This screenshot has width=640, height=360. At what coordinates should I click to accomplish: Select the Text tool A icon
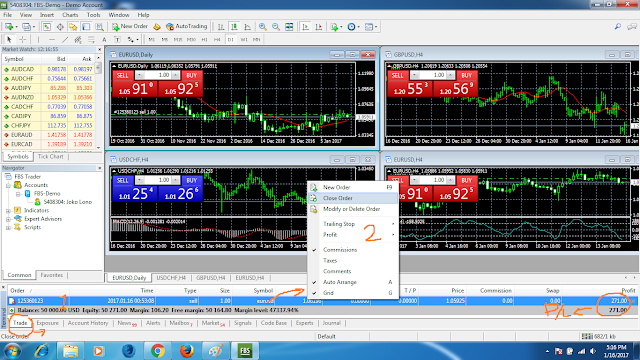tap(104, 40)
